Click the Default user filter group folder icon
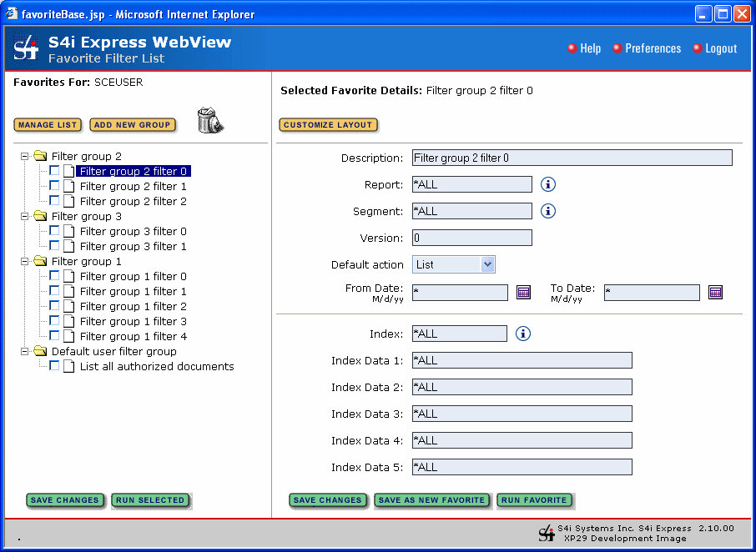756x552 pixels. [41, 351]
